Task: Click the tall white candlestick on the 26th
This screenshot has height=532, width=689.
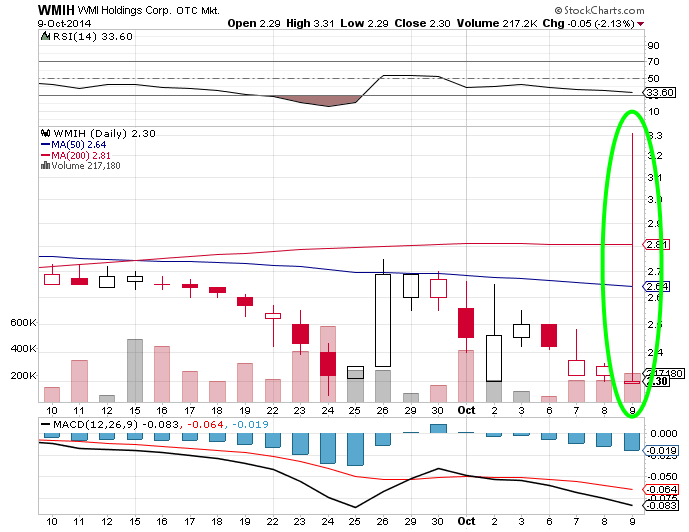Action: click(x=383, y=320)
